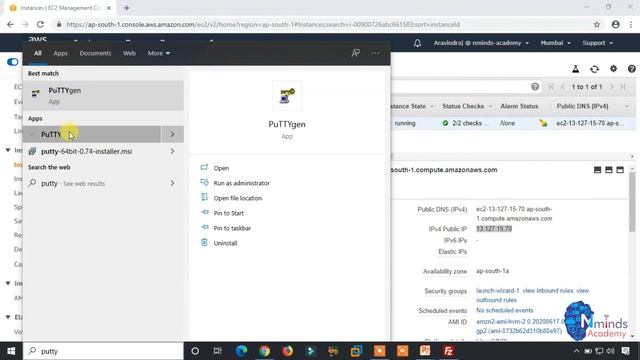The height and width of the screenshot is (360, 640).
Task: Open the Aravindraj account dropdown
Action: point(481,43)
